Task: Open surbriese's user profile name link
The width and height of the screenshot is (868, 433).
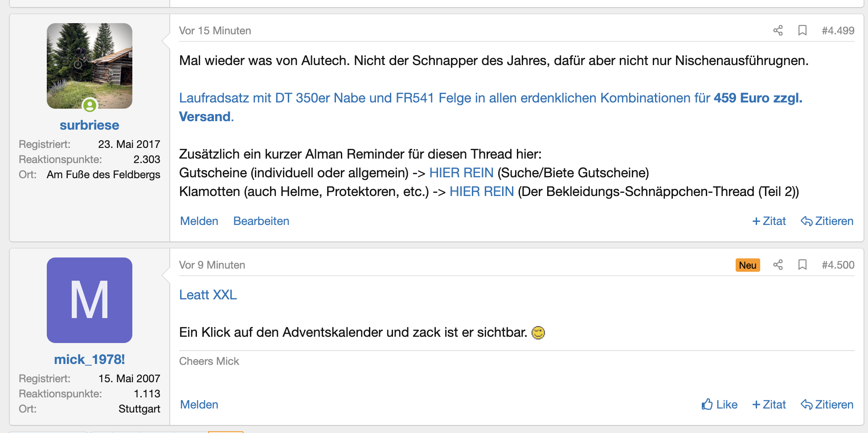Action: tap(90, 125)
